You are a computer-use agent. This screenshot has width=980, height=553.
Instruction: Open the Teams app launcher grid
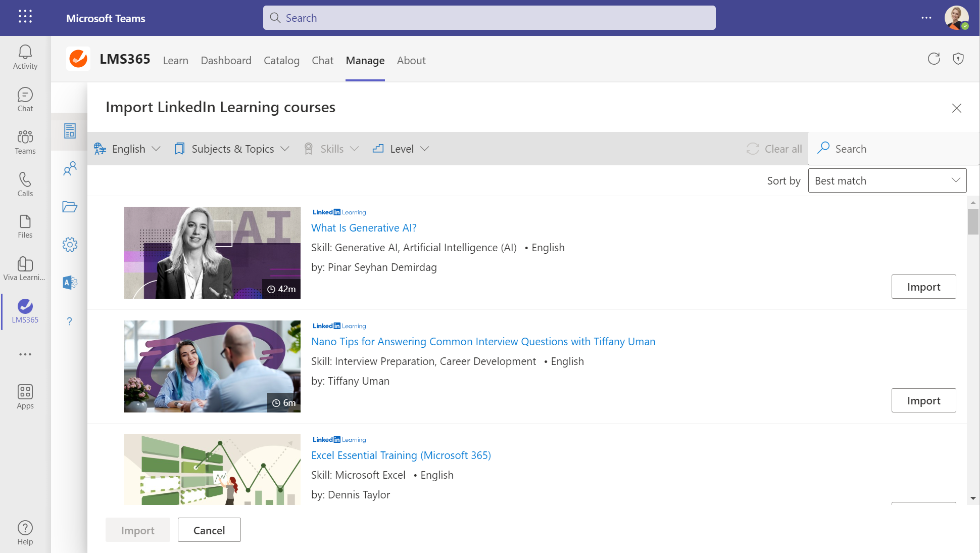(x=25, y=17)
